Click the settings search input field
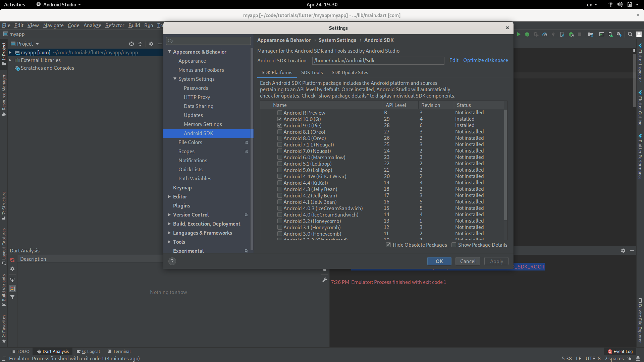The image size is (644, 362). 209,41
